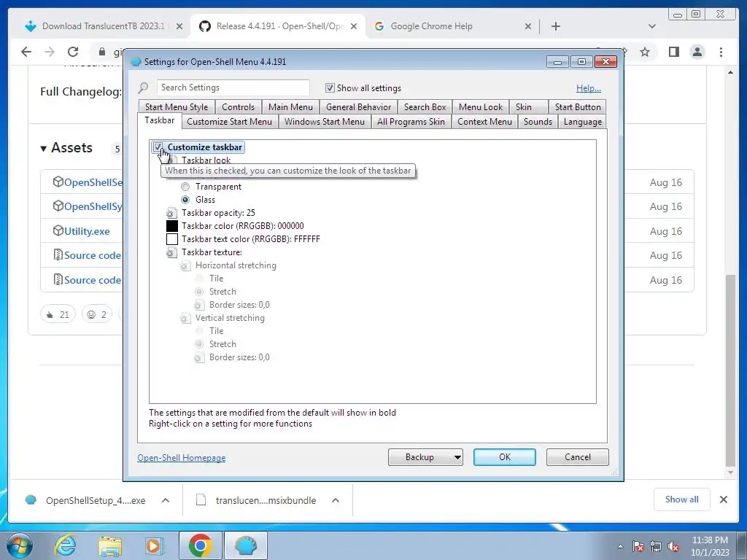Click the Chrome page vertical scrollbar
Screen dimensions: 747x560
click(x=730, y=371)
